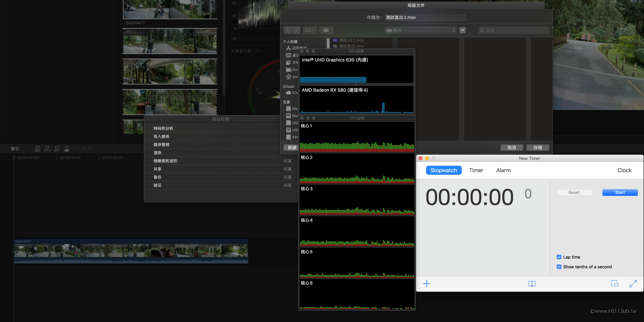Click the plus icon to add a timer
644x322 pixels.
[x=426, y=284]
